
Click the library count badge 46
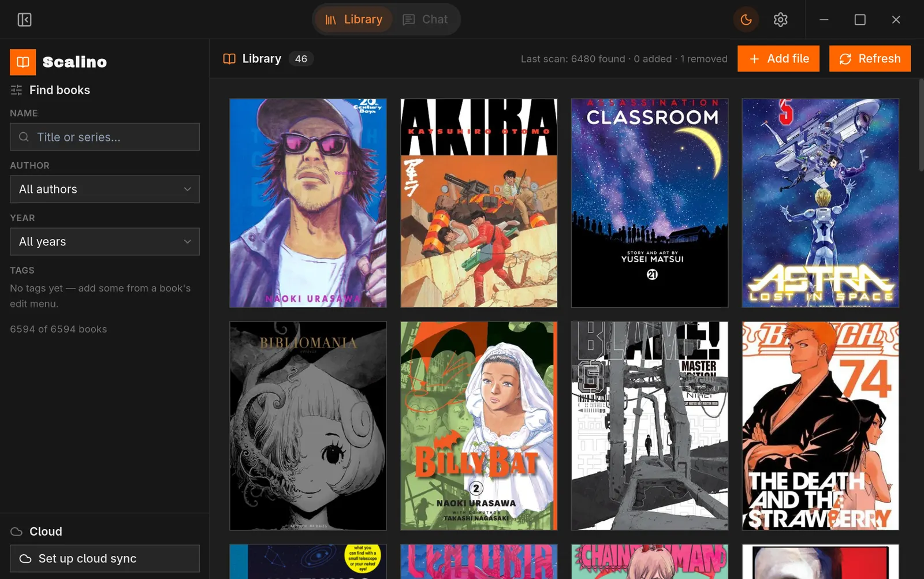(301, 59)
